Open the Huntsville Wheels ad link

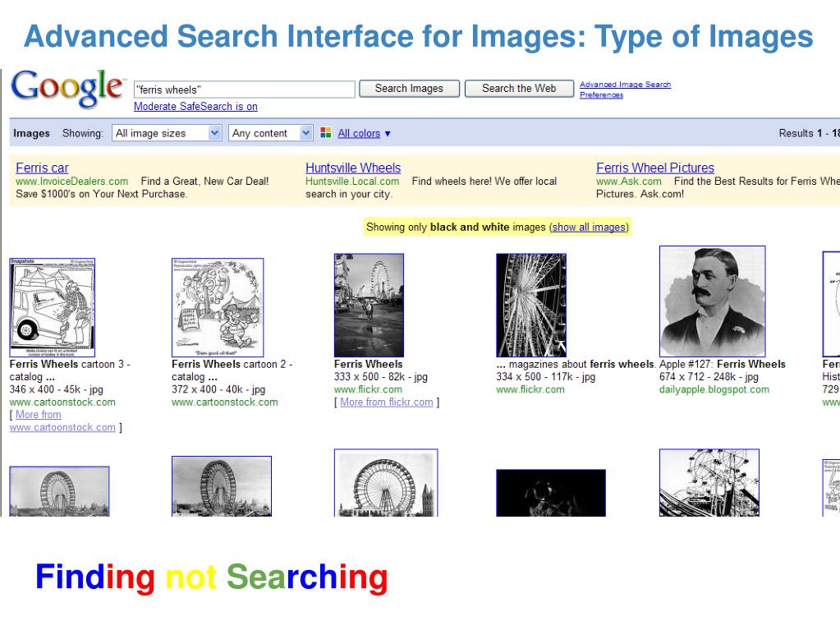point(353,168)
